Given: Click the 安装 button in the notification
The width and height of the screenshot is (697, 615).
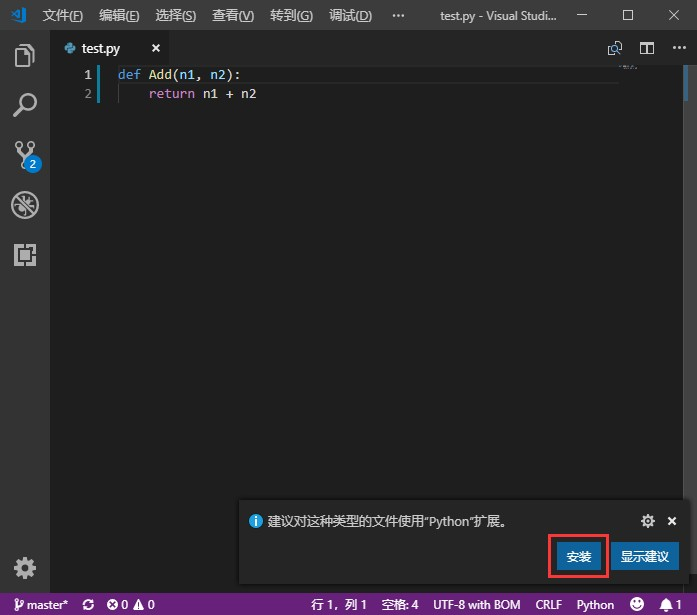Looking at the screenshot, I should tap(579, 556).
